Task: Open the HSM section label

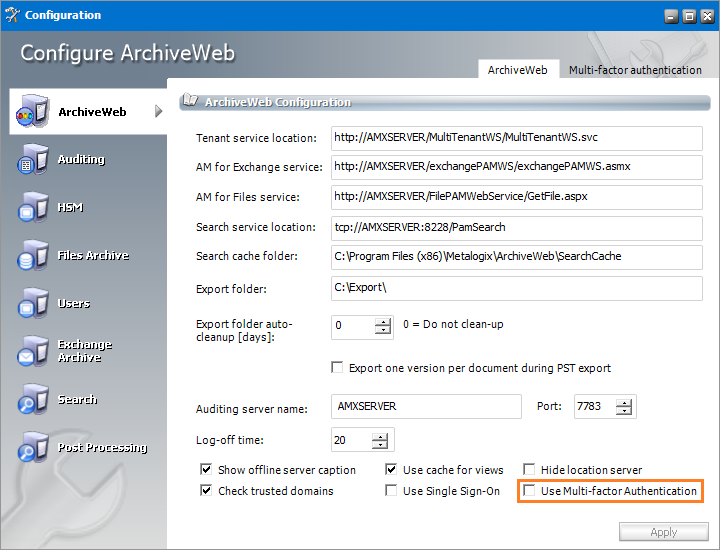Action: coord(70,208)
